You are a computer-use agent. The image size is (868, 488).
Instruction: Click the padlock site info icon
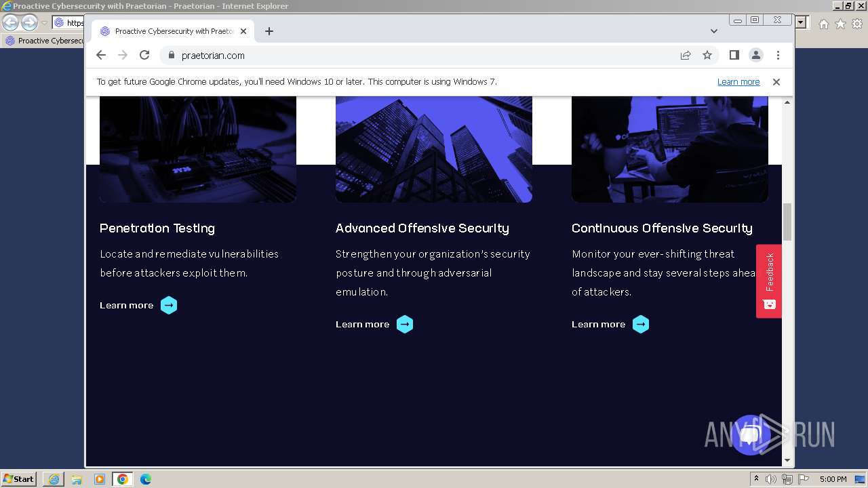coord(171,56)
